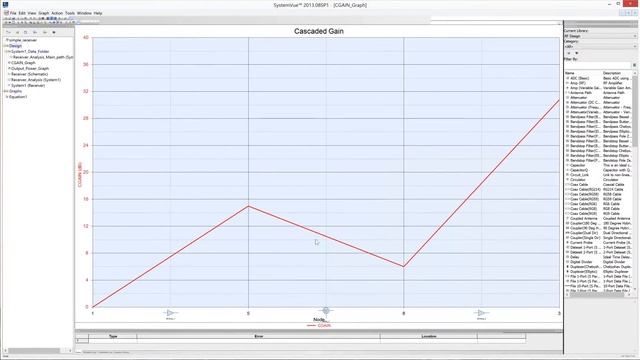Click the Amp (RF) part icon
Screen dimensions: 640x360
567,83
